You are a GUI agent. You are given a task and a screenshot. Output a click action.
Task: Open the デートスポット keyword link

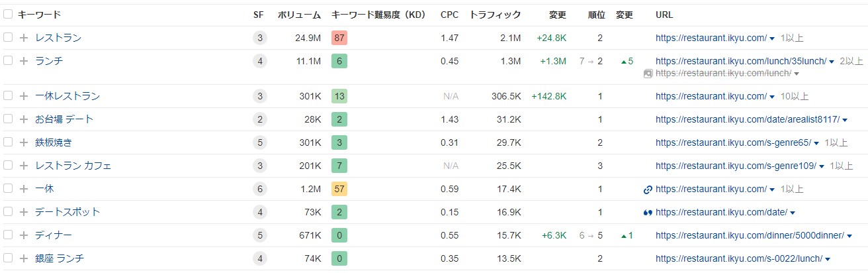pos(67,212)
